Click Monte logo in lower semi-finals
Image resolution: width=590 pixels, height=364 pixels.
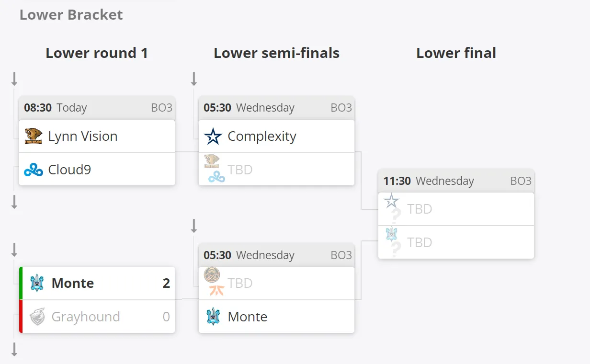[213, 317]
